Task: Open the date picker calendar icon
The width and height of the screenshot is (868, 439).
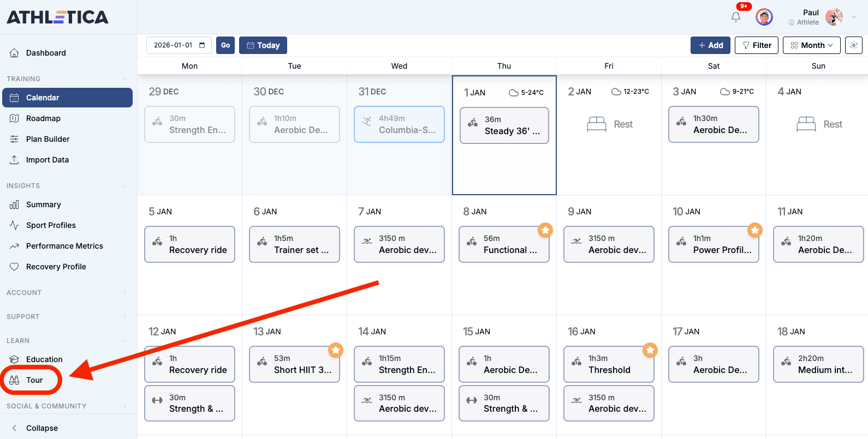Action: [202, 45]
